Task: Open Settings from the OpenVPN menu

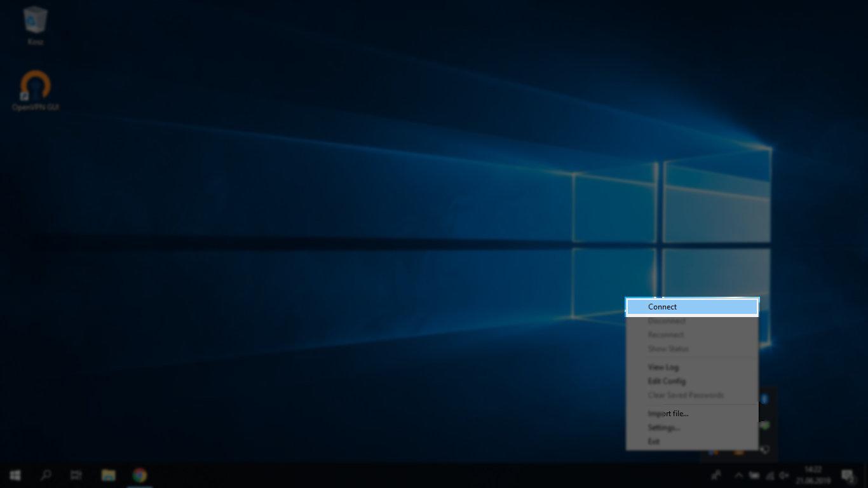Action: (663, 428)
